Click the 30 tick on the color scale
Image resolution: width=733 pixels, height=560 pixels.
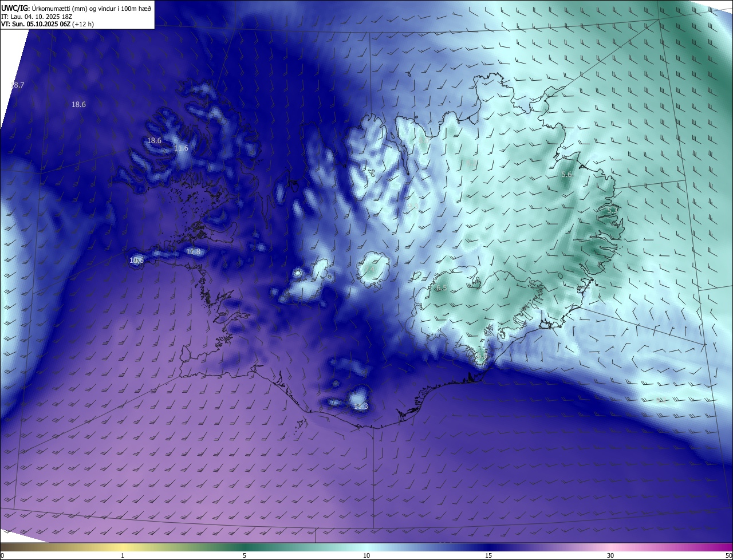tap(610, 556)
